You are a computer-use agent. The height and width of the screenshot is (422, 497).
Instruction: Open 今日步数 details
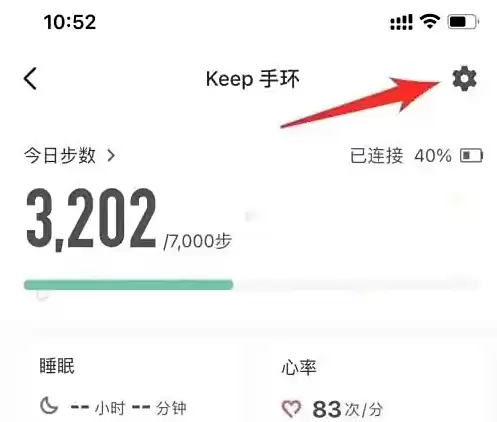pyautogui.click(x=60, y=155)
